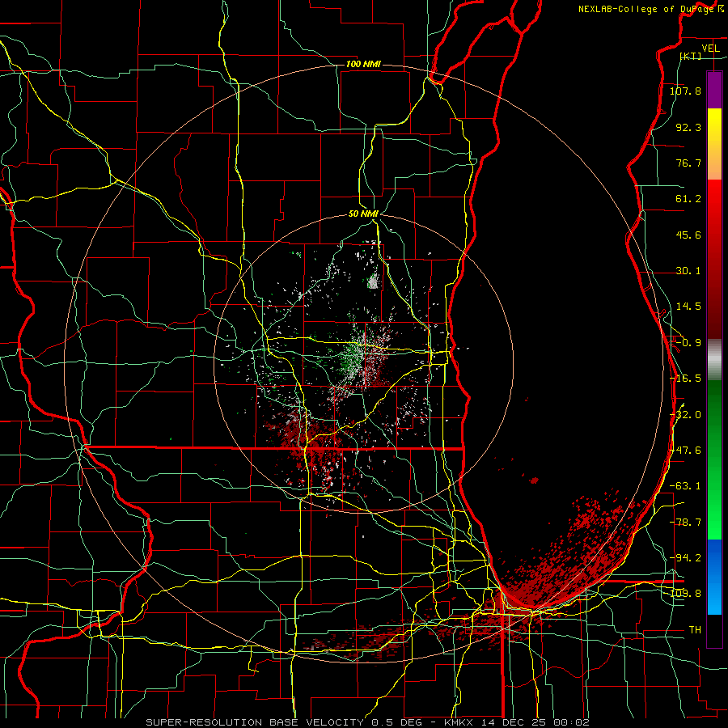
Task: Click the 100 NMI range ring label
Action: (x=363, y=64)
